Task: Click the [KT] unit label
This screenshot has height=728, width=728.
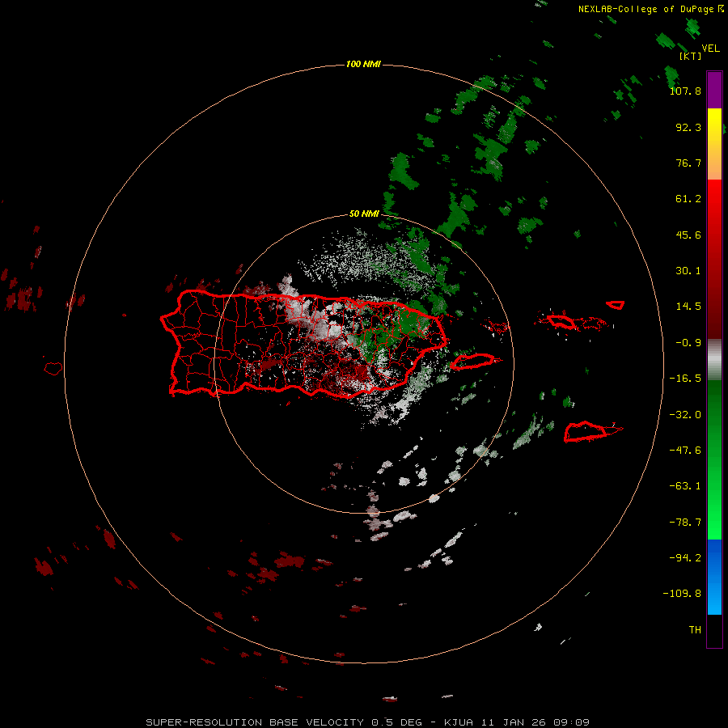Action: (691, 56)
